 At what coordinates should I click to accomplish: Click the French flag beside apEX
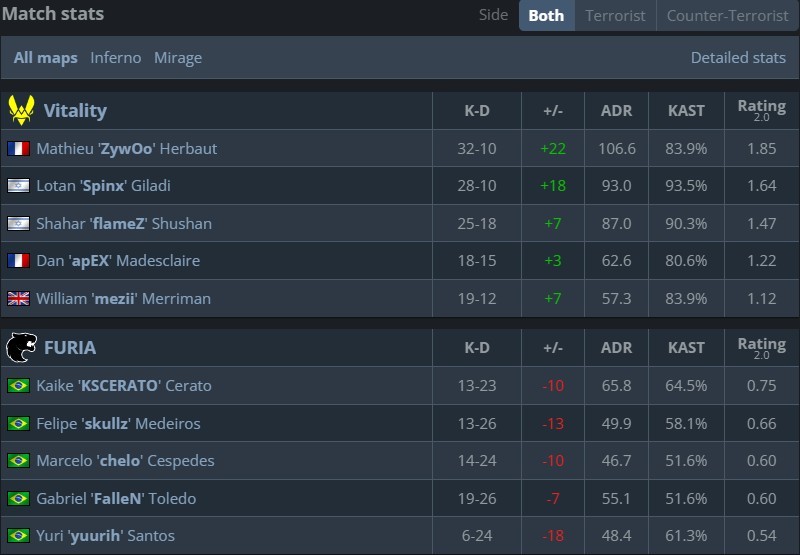(x=18, y=261)
